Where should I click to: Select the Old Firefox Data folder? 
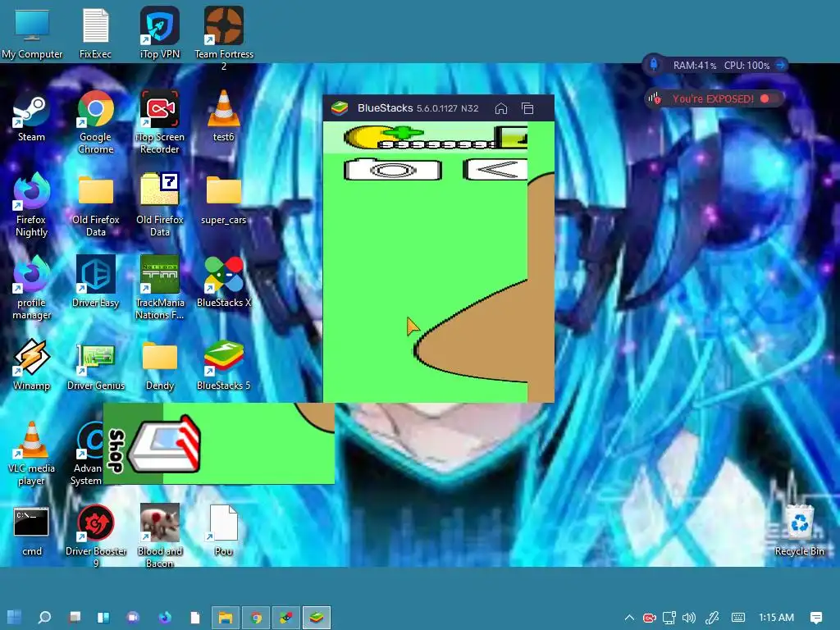pyautogui.click(x=95, y=204)
